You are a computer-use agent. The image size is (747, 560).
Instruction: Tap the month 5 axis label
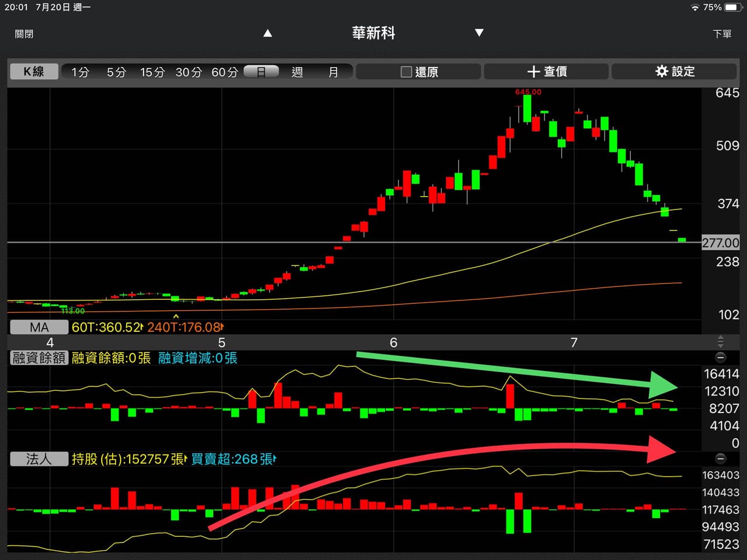[222, 342]
